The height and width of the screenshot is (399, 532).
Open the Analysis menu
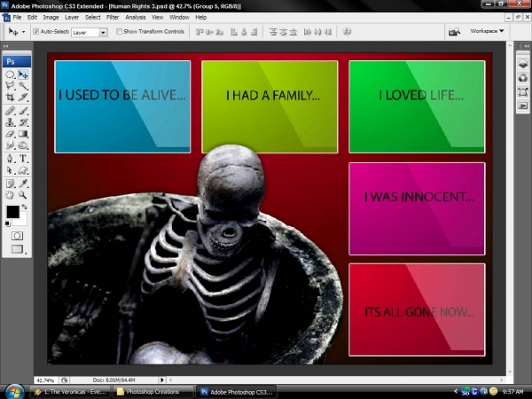tap(136, 18)
